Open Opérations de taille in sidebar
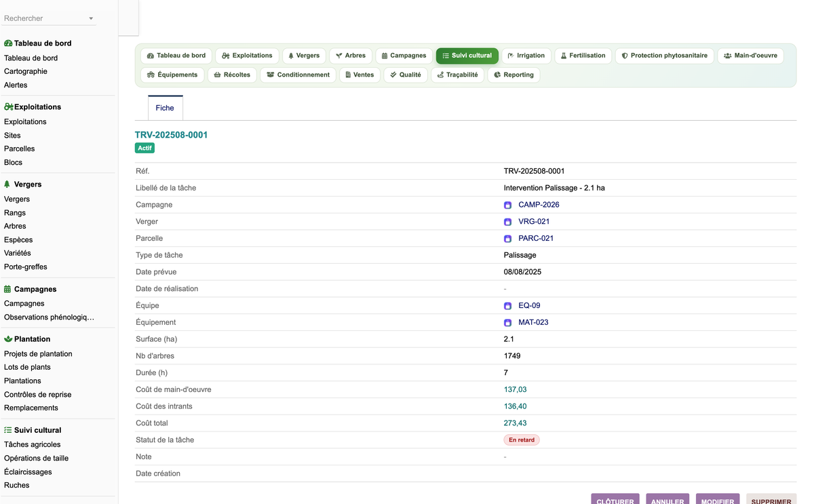The width and height of the screenshot is (814, 504). point(36,458)
